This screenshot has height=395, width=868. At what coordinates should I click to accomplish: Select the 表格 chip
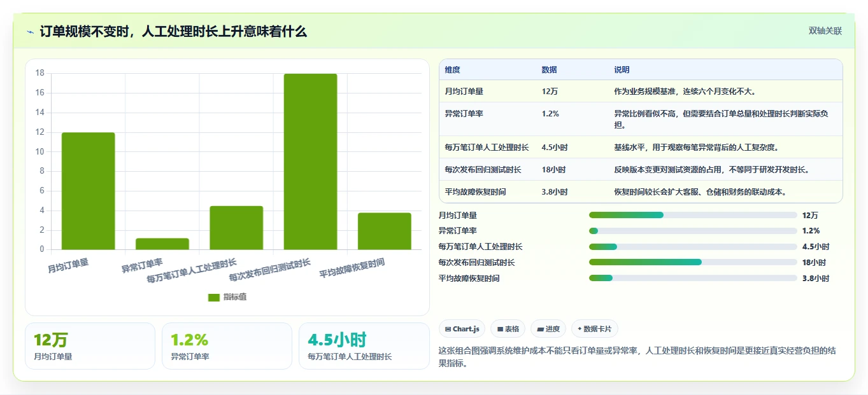pyautogui.click(x=508, y=329)
